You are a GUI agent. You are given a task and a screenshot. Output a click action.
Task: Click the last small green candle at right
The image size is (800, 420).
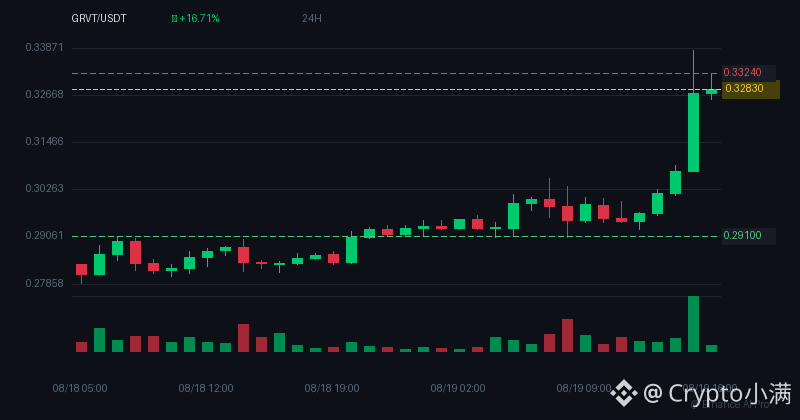click(x=712, y=92)
